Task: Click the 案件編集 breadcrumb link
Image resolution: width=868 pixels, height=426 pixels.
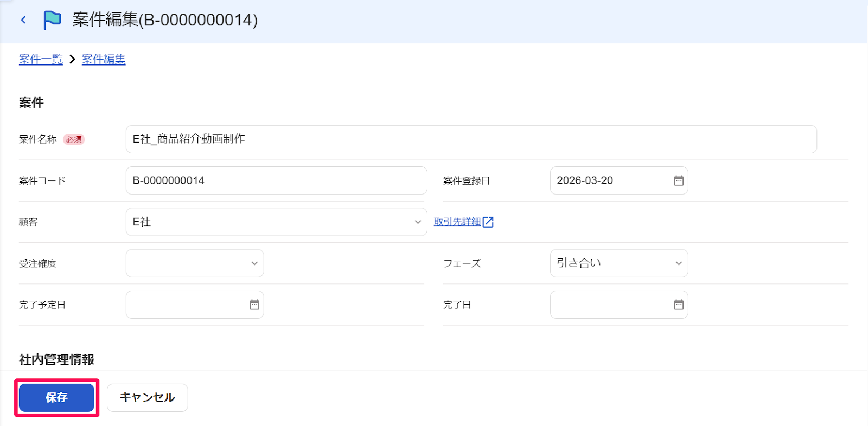Action: click(104, 59)
